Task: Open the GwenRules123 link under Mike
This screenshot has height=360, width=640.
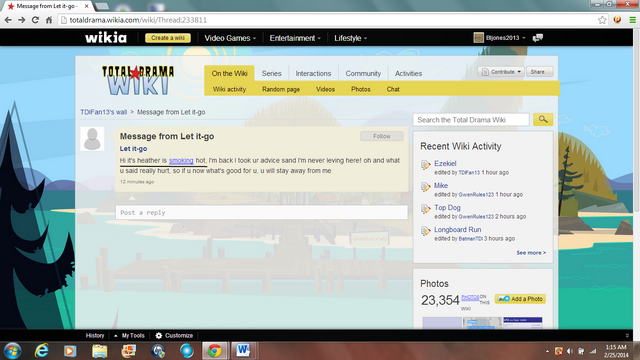Action: coord(476,195)
